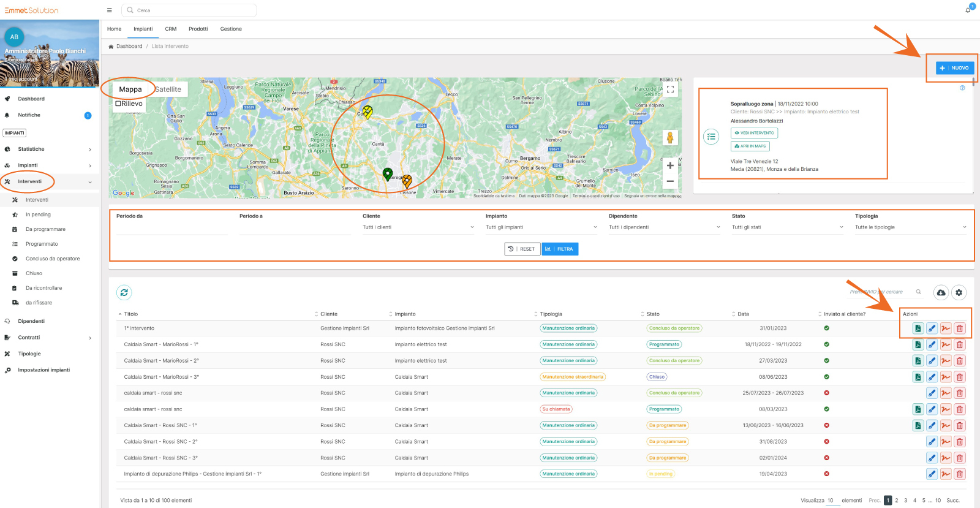
Task: Open the Stato filter dropdown
Action: 787,227
